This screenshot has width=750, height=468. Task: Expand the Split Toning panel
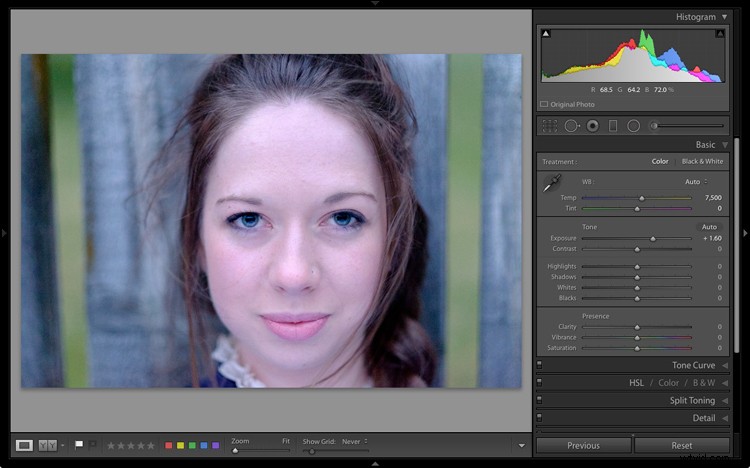725,401
